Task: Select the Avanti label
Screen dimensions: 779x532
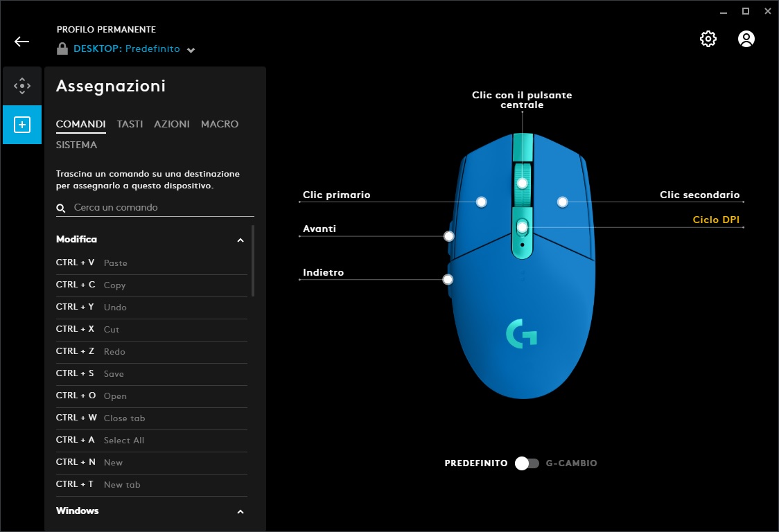Action: point(320,229)
